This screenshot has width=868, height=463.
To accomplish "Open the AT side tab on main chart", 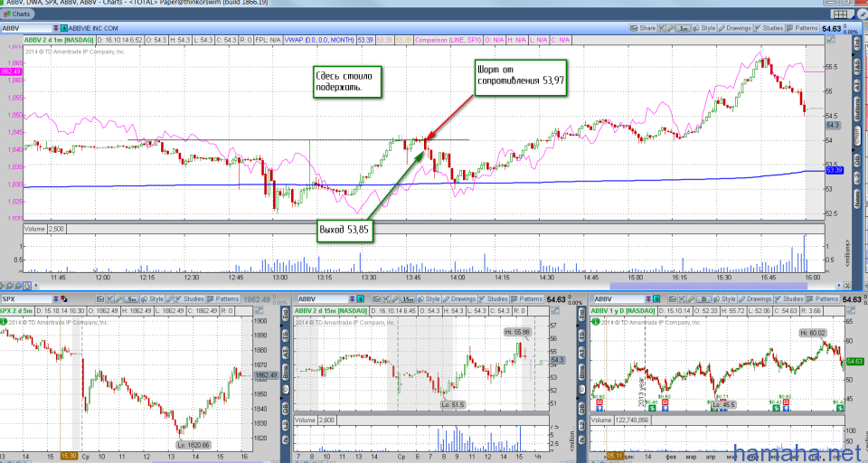I will (856, 85).
